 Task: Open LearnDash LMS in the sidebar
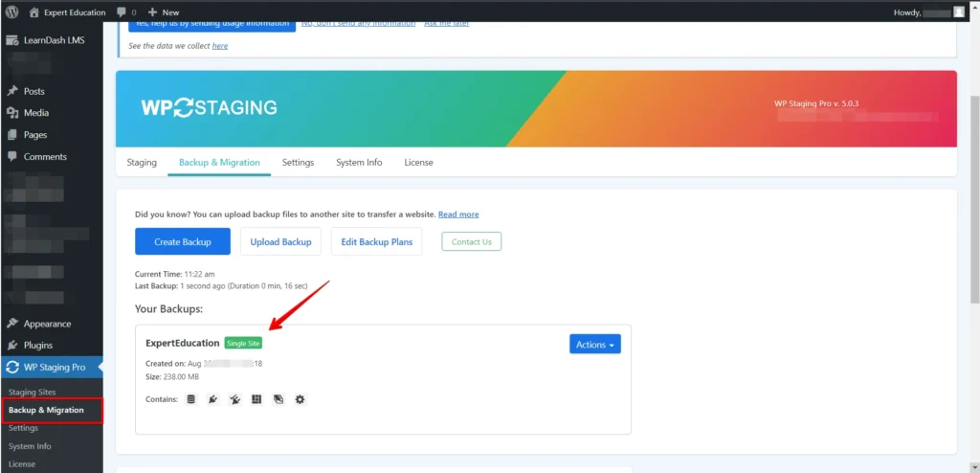[x=52, y=40]
